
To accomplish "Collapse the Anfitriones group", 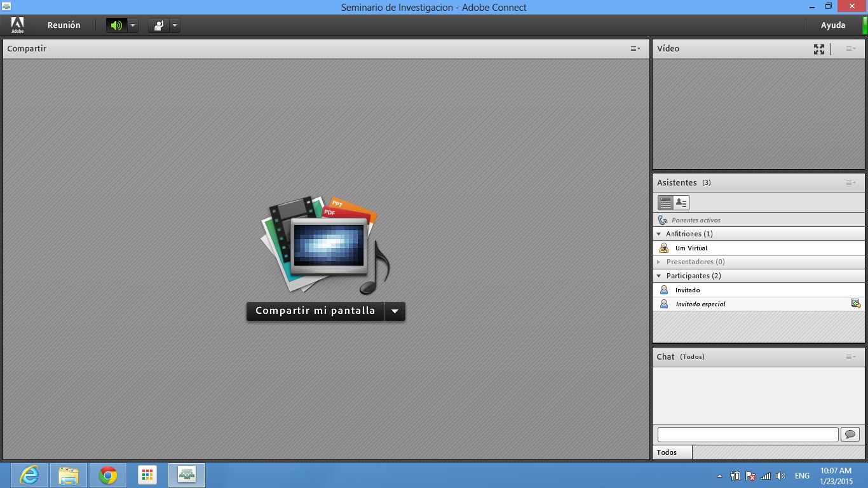I will pos(659,234).
